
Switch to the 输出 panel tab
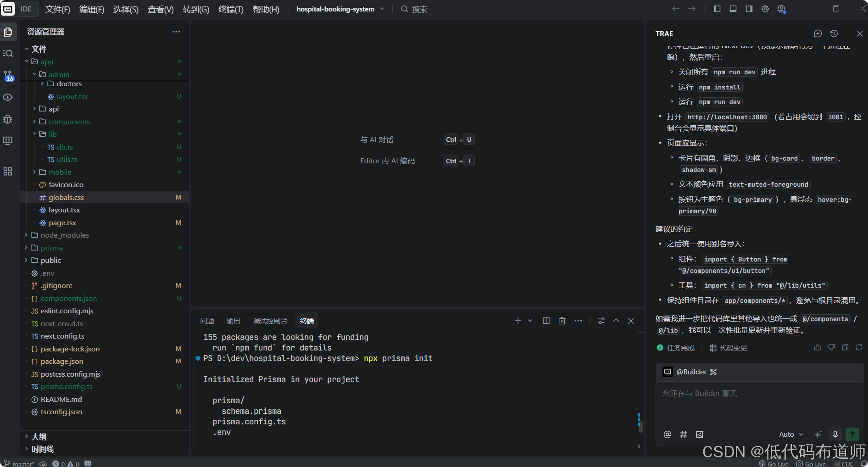tap(233, 320)
